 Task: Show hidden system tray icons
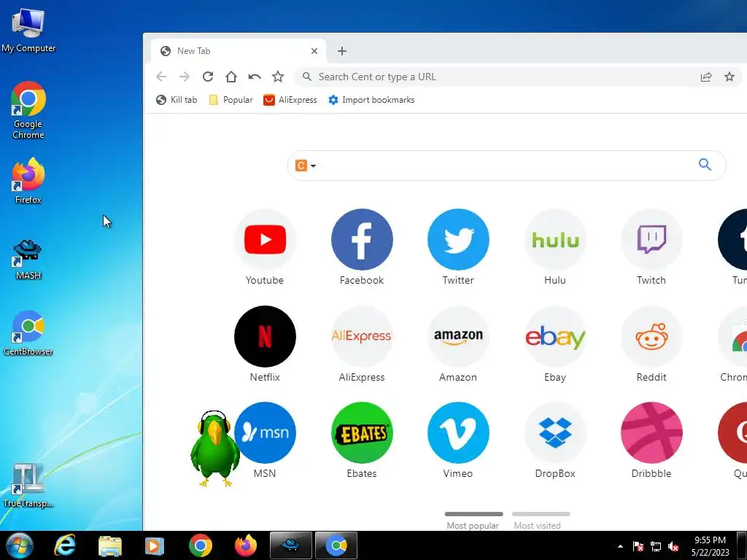620,546
